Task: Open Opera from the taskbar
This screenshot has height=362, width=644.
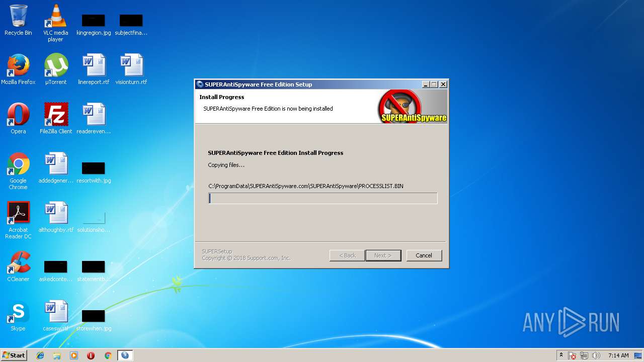Action: pyautogui.click(x=91, y=355)
